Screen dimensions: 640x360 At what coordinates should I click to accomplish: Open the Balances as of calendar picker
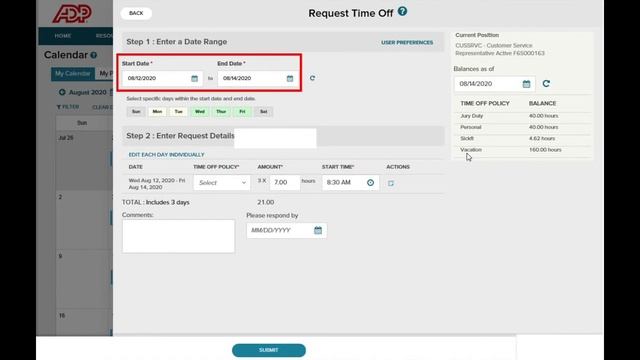[527, 84]
